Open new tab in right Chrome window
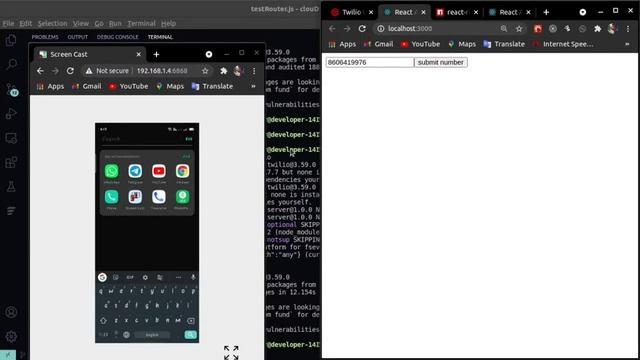 coord(546,12)
